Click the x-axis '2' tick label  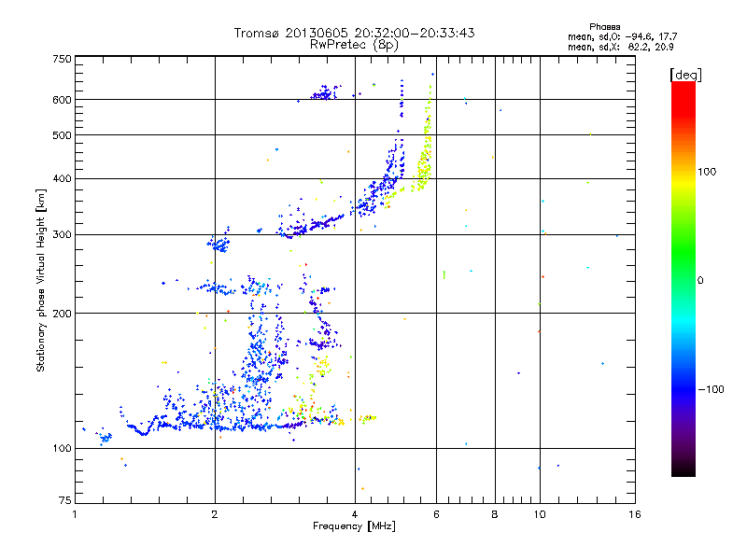point(215,514)
